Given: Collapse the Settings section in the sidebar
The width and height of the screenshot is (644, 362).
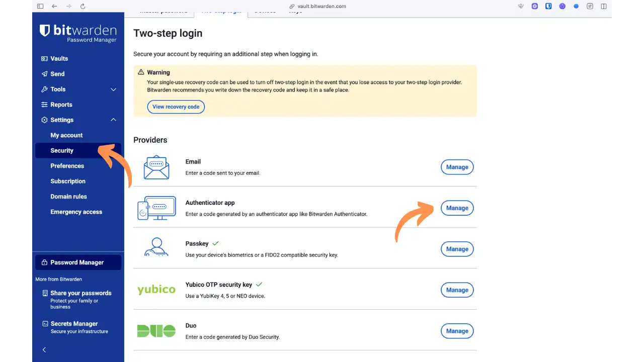Looking at the screenshot, I should [x=114, y=120].
